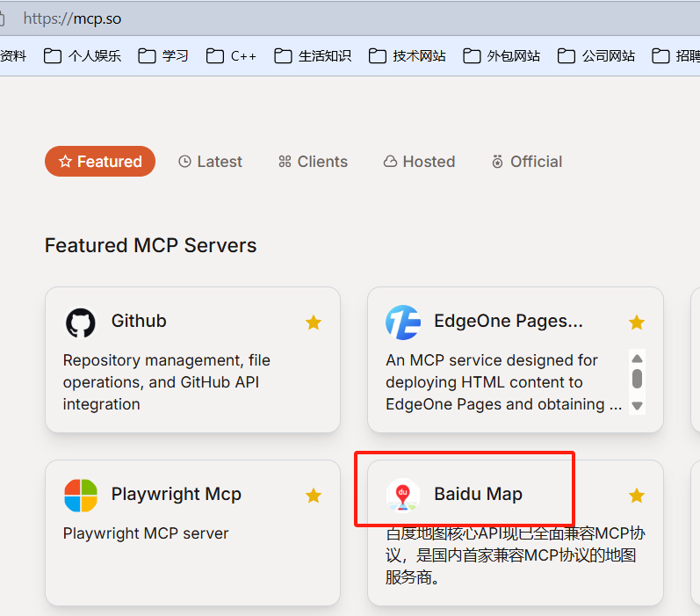Open the Baidu Map title link
This screenshot has width=700, height=616.
(478, 495)
